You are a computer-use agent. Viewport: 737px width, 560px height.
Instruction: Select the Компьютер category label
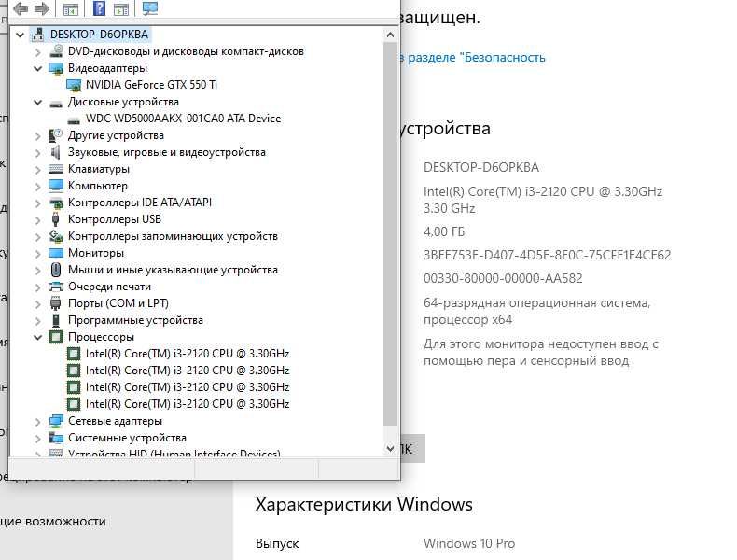point(98,186)
